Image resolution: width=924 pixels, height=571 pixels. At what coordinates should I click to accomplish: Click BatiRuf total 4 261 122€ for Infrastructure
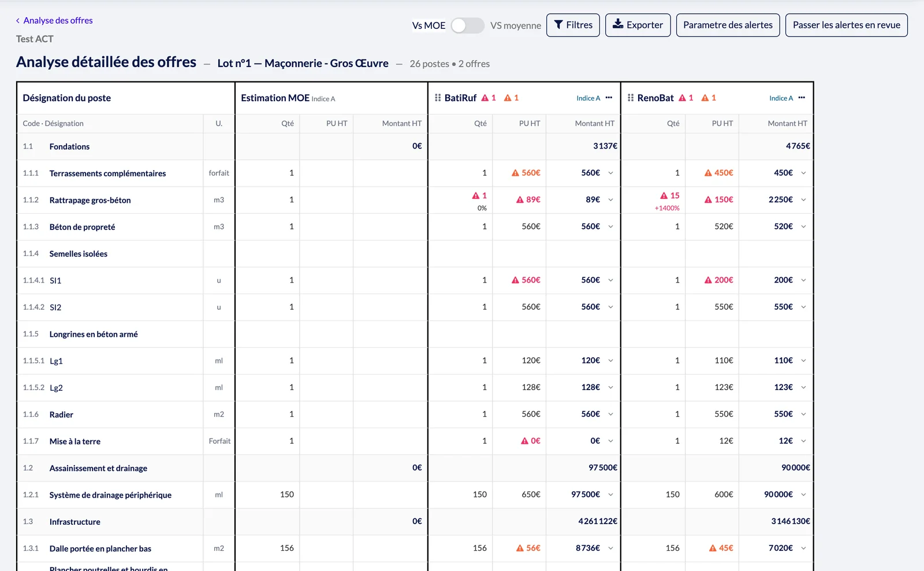tap(598, 521)
